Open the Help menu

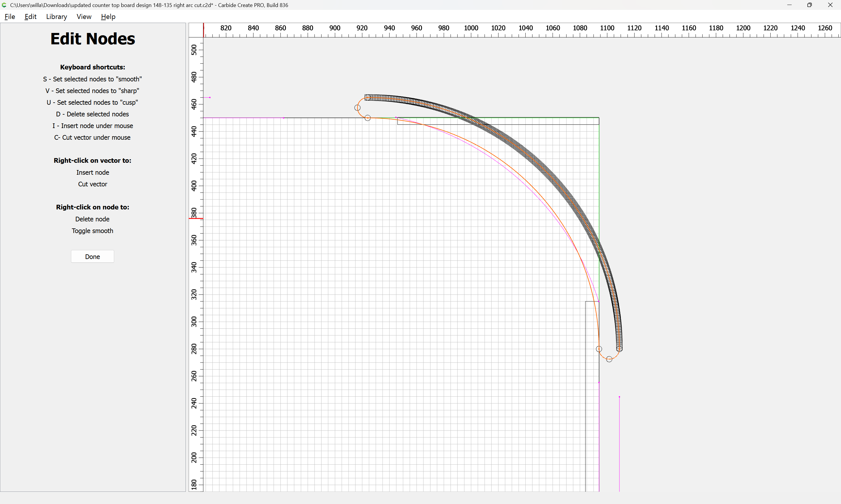[x=108, y=17]
